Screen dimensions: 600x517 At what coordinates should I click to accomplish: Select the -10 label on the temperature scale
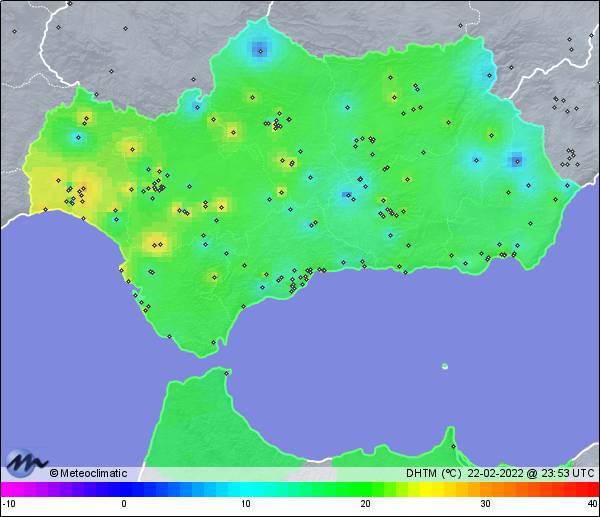pos(9,504)
